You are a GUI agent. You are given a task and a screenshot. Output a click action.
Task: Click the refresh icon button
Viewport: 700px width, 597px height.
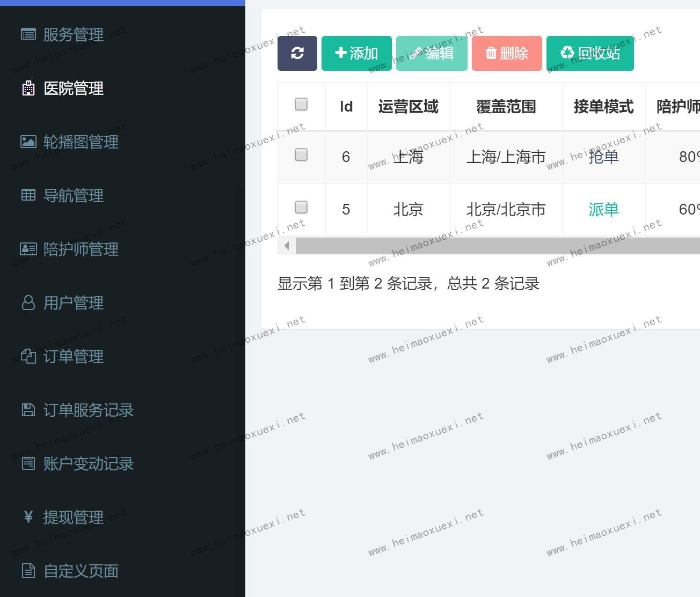[x=297, y=53]
